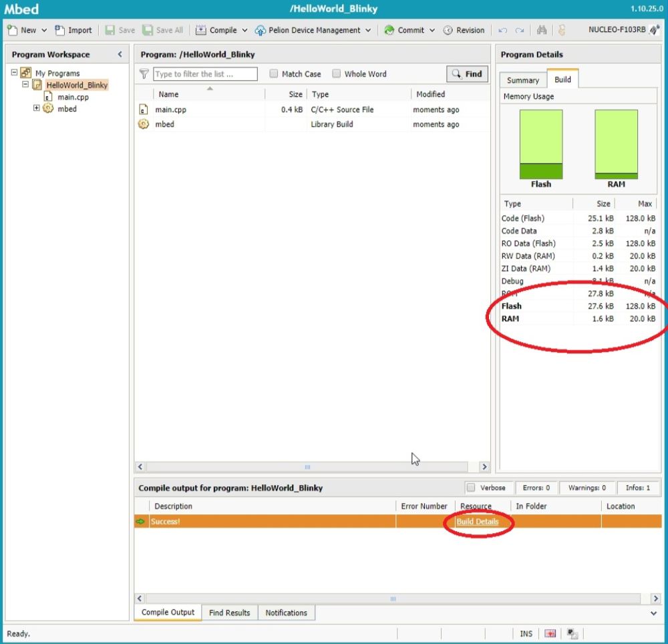Open the New dropdown arrow

44,30
